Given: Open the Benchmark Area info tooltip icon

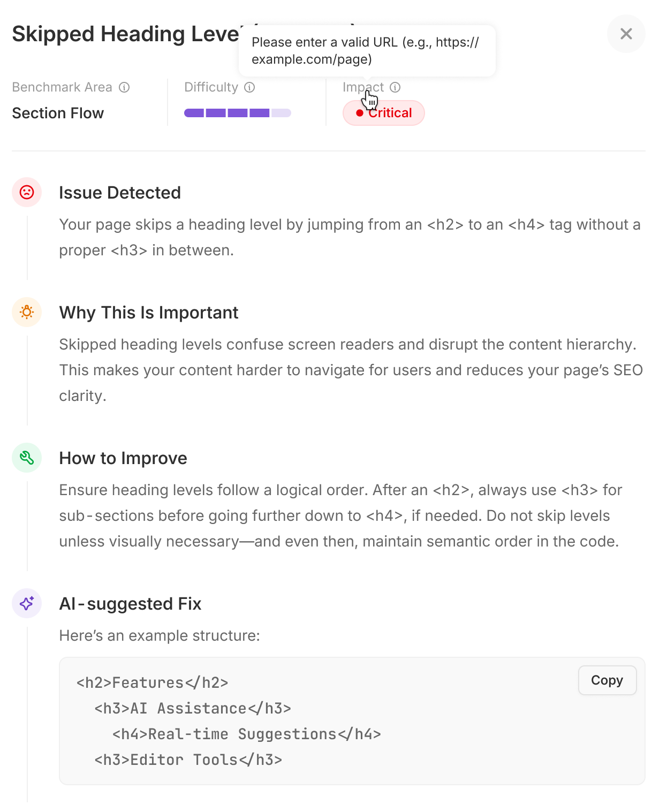Looking at the screenshot, I should (125, 87).
